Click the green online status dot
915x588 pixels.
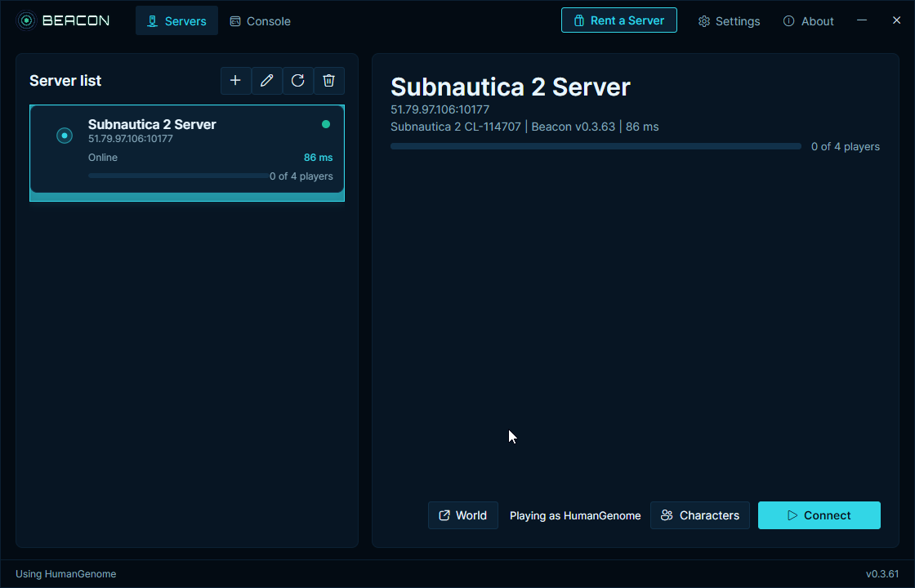point(326,123)
